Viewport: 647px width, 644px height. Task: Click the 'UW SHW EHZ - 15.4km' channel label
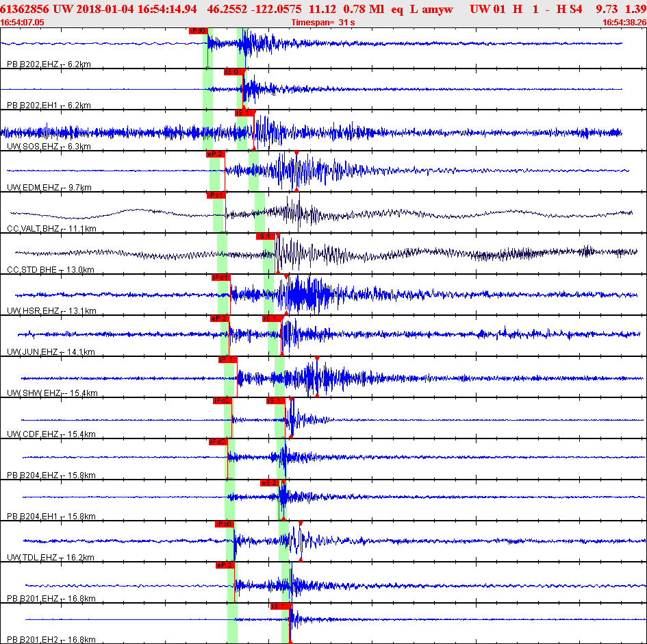click(52, 393)
